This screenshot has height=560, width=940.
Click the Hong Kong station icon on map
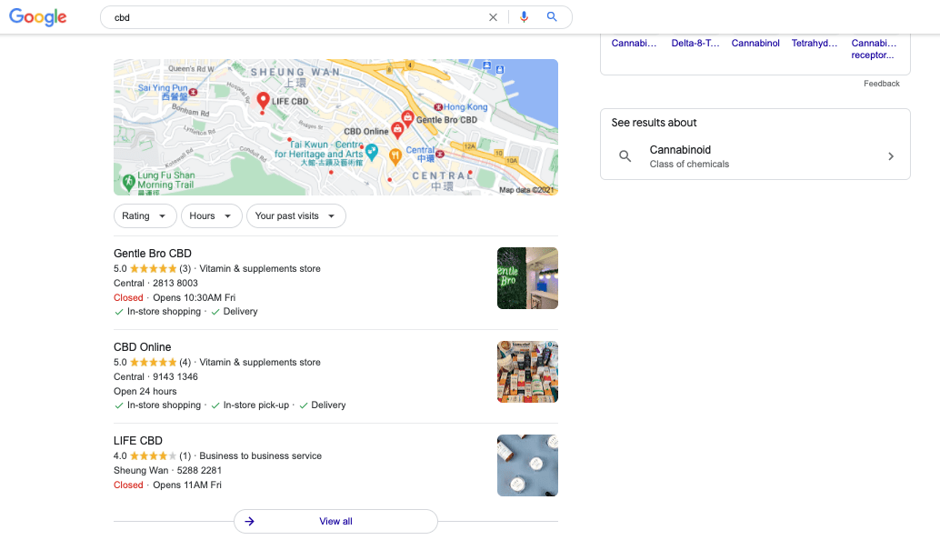pos(438,106)
